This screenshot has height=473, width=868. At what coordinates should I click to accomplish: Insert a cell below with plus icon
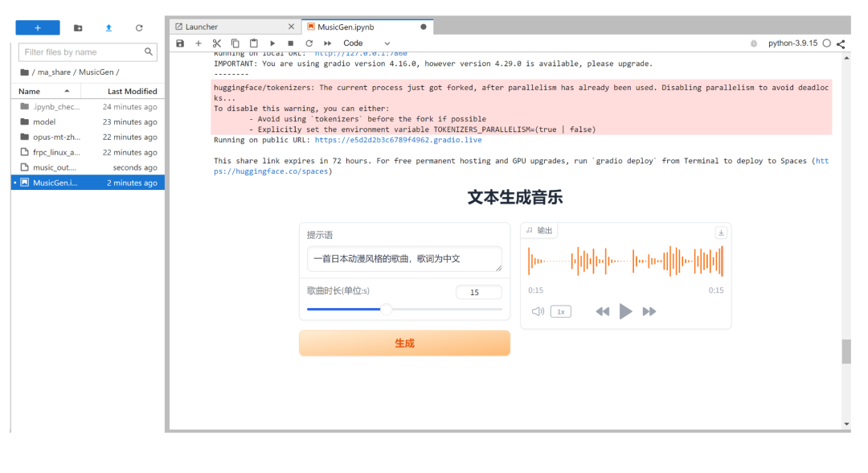(199, 43)
